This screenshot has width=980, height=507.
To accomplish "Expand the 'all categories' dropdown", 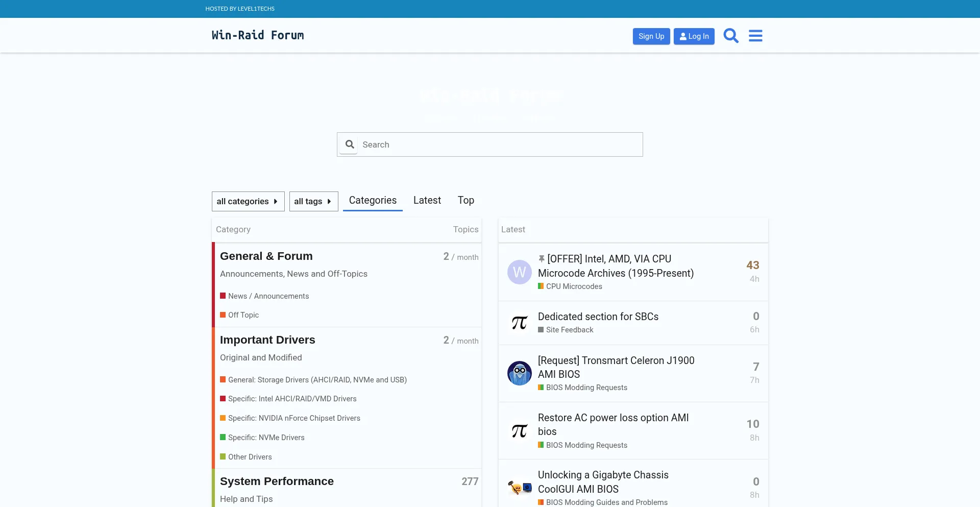I will [248, 201].
